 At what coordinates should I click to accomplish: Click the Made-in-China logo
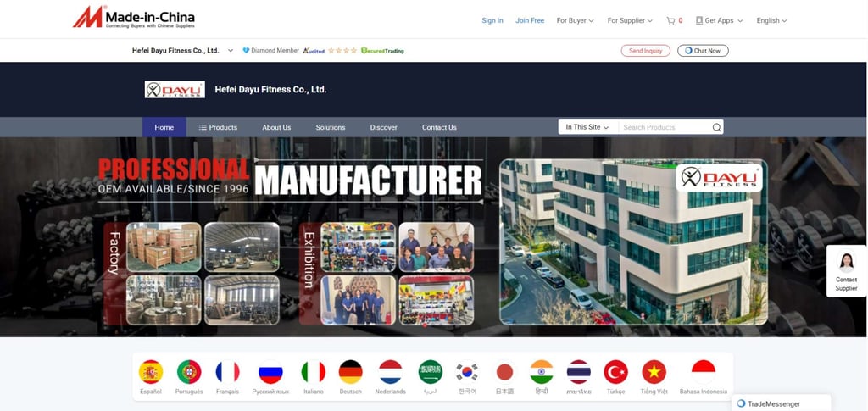[134, 17]
